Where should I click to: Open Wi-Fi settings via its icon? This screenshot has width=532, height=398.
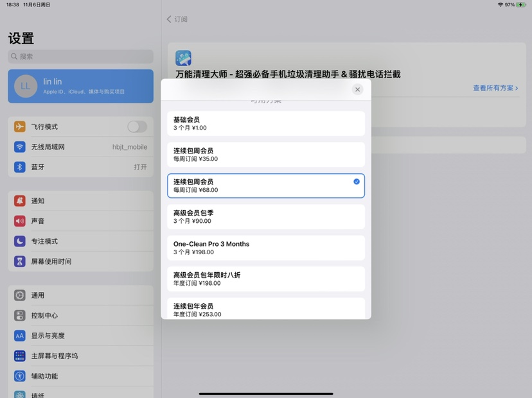[20, 147]
